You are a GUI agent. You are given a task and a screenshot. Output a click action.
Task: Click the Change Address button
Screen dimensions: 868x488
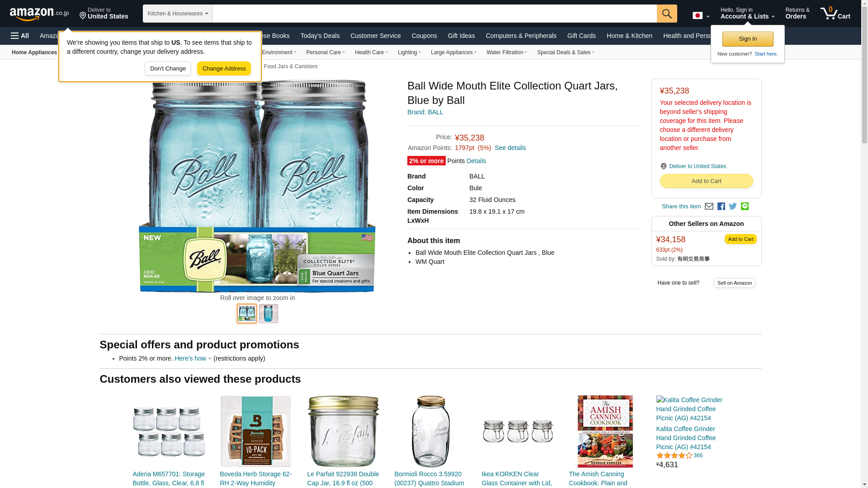click(224, 69)
